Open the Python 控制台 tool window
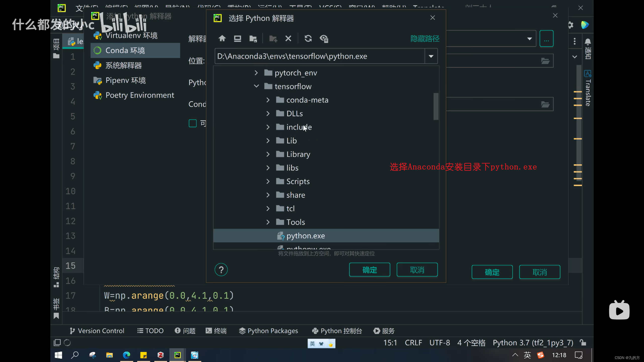 pyautogui.click(x=337, y=331)
